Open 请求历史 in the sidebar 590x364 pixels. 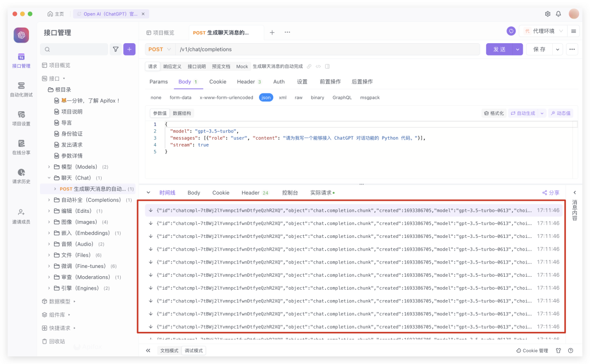(21, 176)
